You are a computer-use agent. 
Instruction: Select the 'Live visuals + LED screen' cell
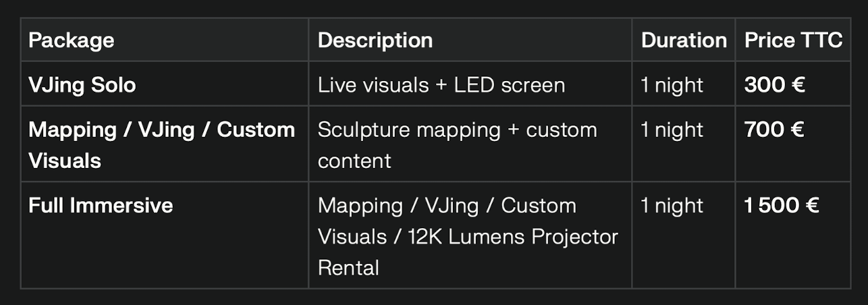pyautogui.click(x=441, y=85)
